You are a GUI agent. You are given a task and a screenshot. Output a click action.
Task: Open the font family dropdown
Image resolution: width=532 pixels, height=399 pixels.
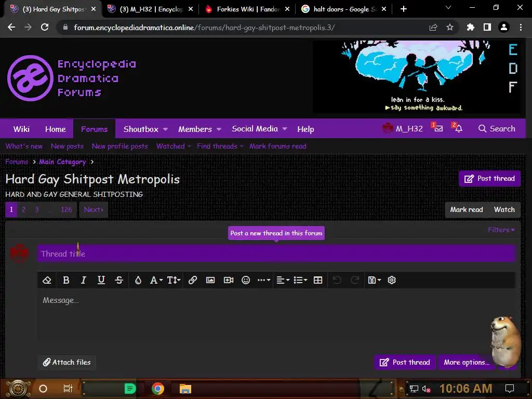pyautogui.click(x=156, y=280)
